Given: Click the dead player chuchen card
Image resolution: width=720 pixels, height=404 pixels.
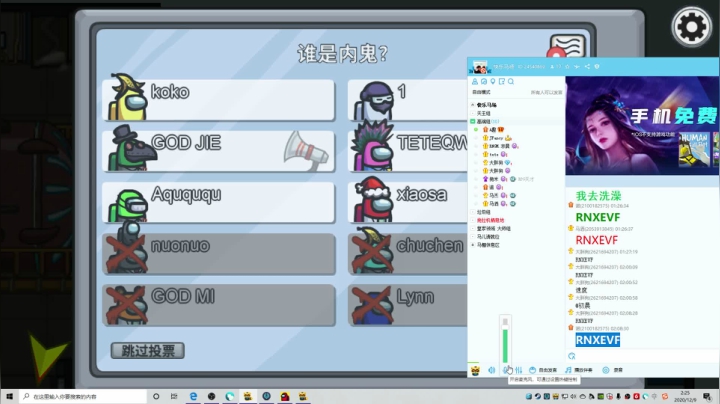Looking at the screenshot, I should coord(408,254).
